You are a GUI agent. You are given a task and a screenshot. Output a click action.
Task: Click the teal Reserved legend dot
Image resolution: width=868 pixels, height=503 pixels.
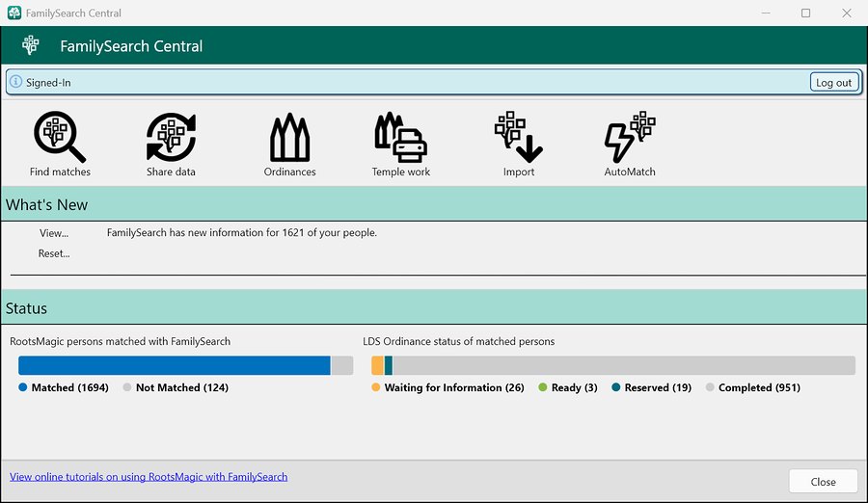tap(615, 387)
